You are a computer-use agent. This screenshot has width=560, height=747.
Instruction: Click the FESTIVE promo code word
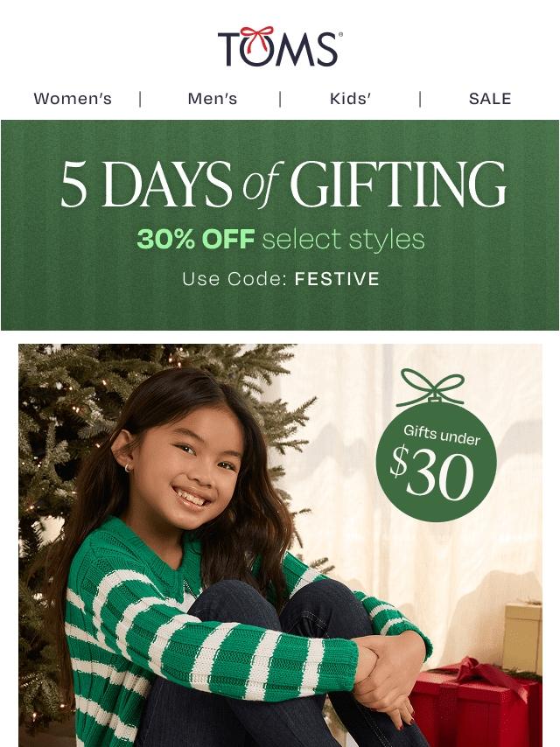(x=337, y=279)
